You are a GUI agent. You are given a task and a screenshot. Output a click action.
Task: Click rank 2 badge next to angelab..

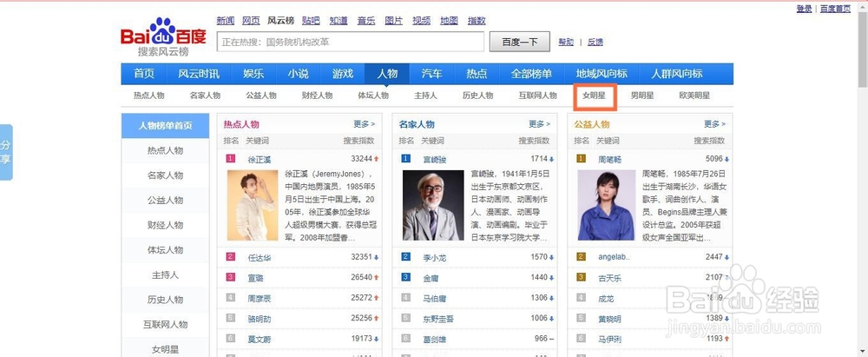pyautogui.click(x=581, y=257)
